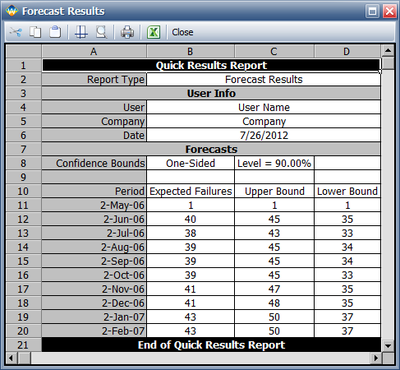Screen dimensions: 400x370
Task: Click the 'Confidence Bounds' label cell
Action: click(x=94, y=163)
